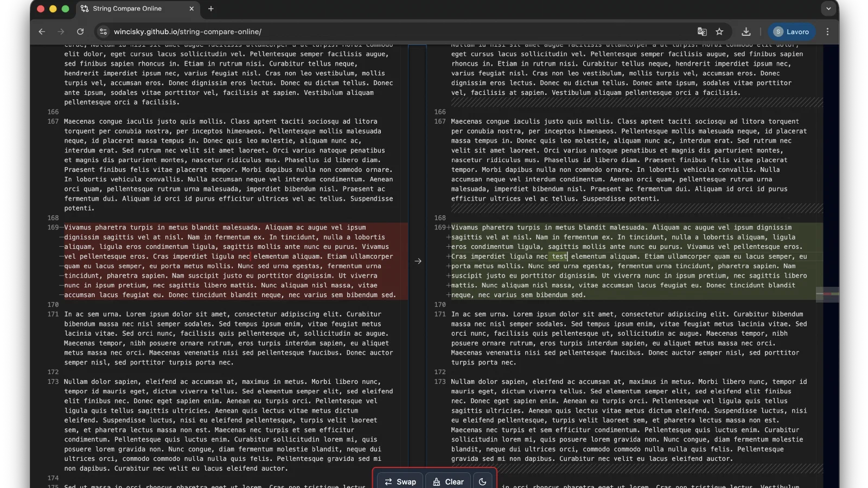868x488 pixels.
Task: Expand the tab search dropdown chevron
Action: (828, 9)
